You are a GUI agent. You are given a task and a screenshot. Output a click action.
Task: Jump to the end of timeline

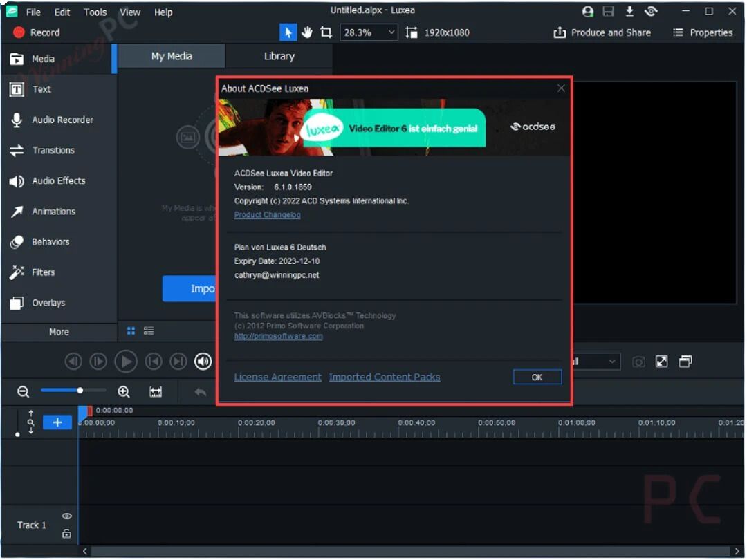(x=178, y=362)
